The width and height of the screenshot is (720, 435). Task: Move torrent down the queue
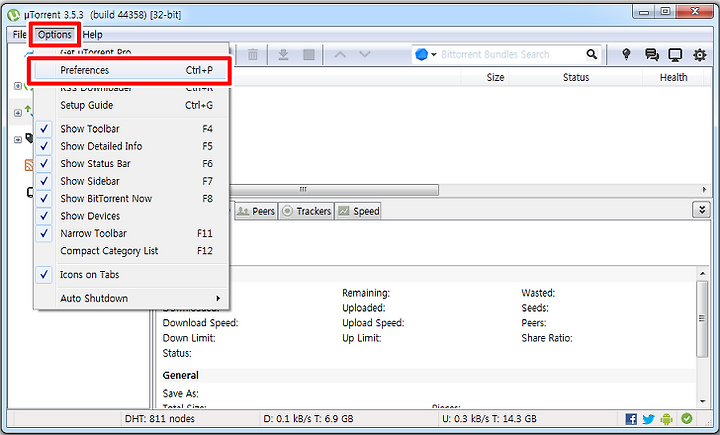point(365,55)
